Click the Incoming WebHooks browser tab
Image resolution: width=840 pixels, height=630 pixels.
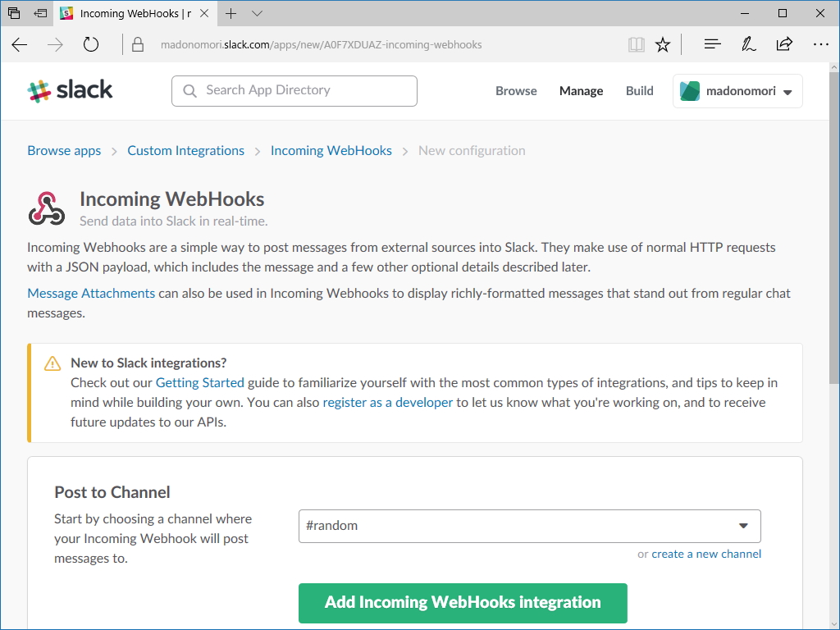pyautogui.click(x=131, y=13)
